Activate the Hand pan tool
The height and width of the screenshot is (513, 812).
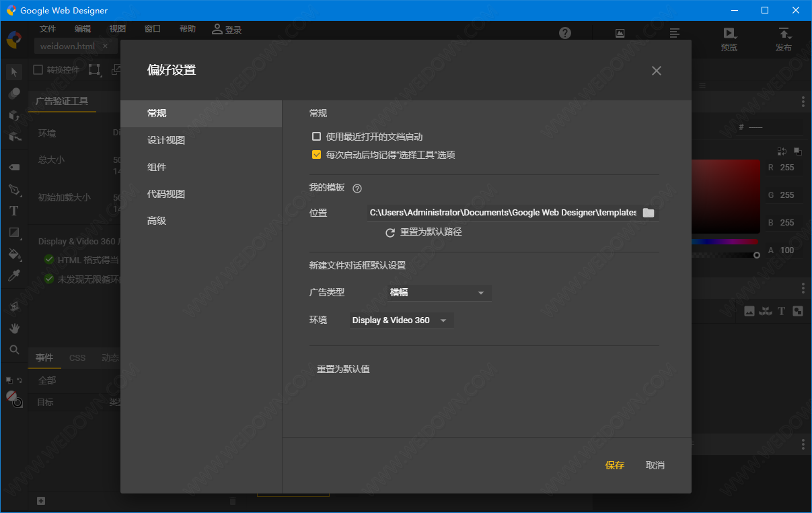(x=14, y=328)
